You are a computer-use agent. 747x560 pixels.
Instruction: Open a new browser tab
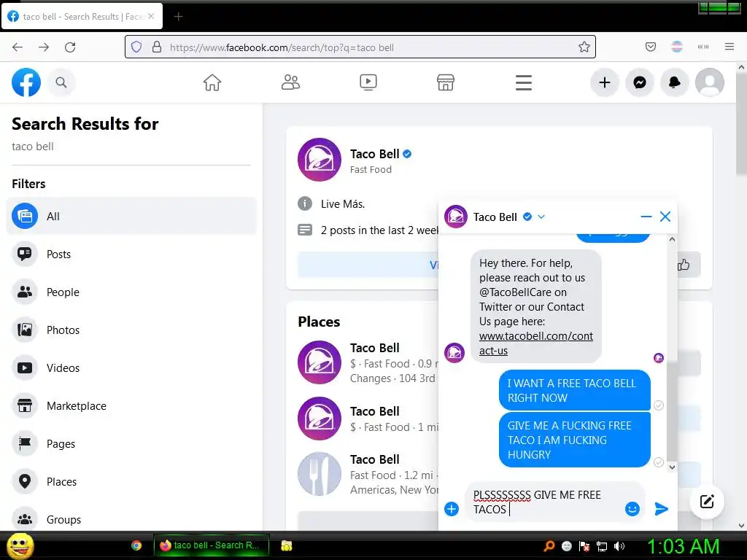pos(178,17)
